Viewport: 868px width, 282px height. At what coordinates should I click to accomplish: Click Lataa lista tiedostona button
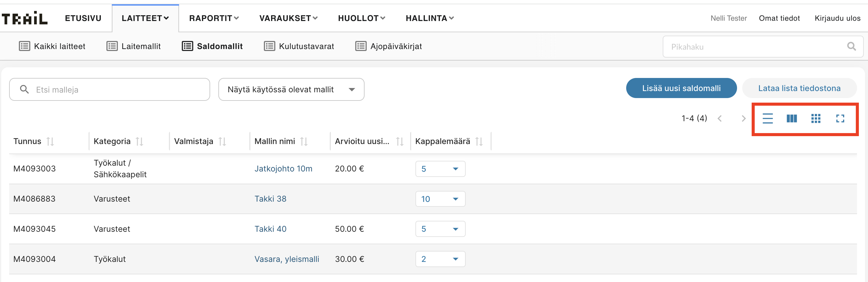pos(799,88)
